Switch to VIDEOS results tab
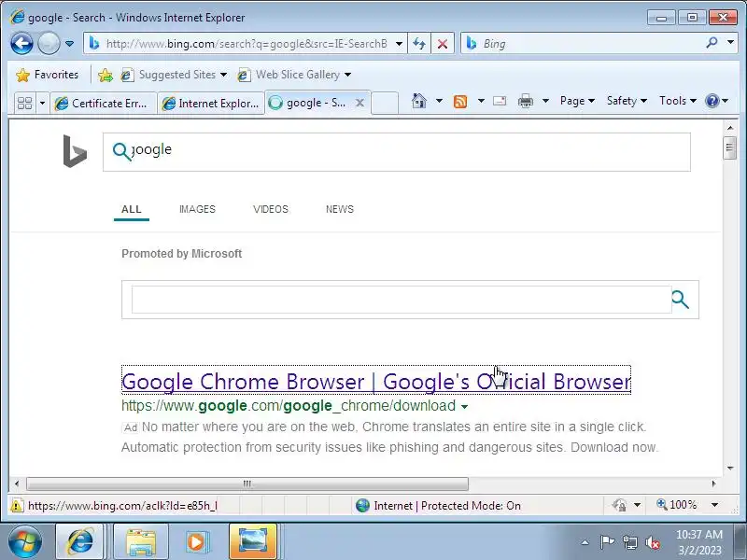Viewport: 747px width, 560px height. [271, 209]
